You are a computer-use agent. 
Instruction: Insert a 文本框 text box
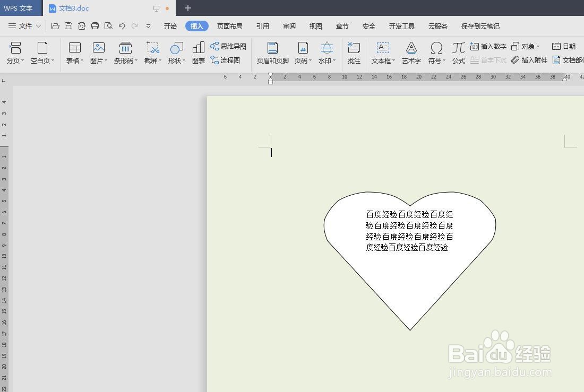pos(383,53)
